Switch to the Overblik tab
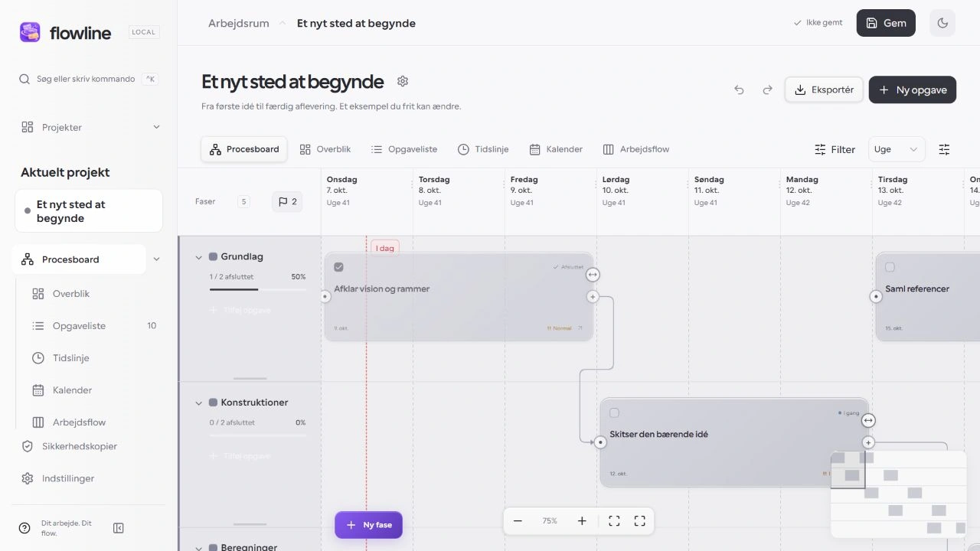 [325, 149]
